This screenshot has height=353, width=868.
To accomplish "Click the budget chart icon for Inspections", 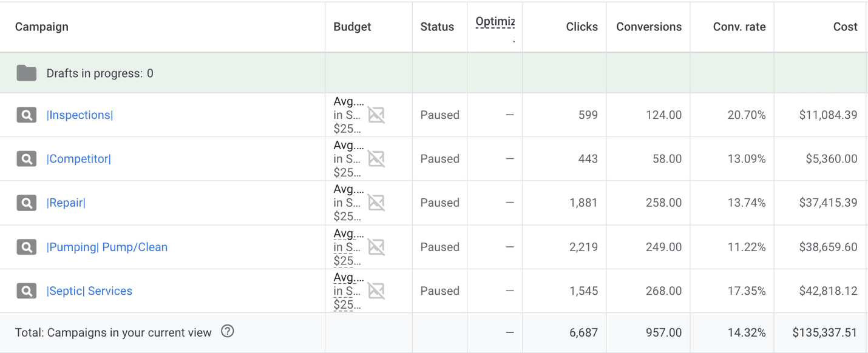I will click(376, 115).
